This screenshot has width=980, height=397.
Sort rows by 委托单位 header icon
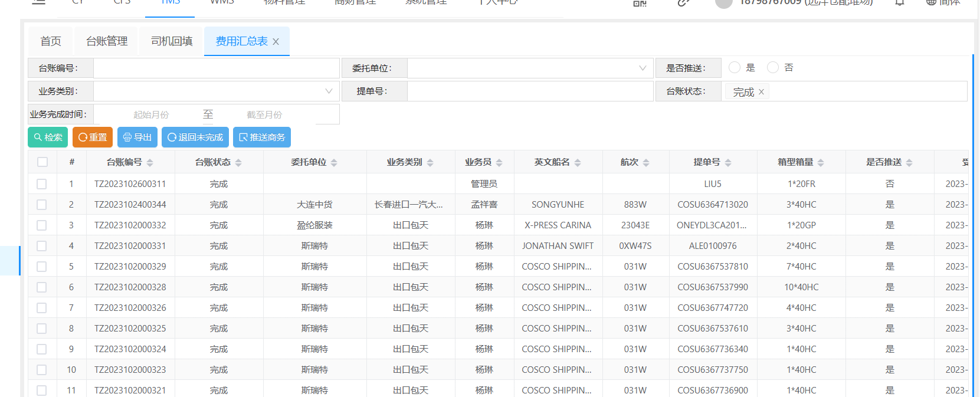tap(334, 163)
